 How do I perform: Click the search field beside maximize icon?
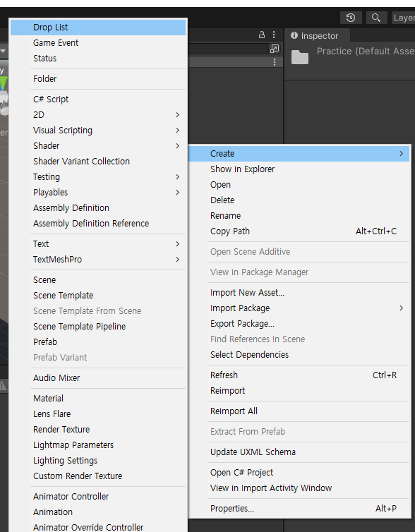tap(227, 49)
